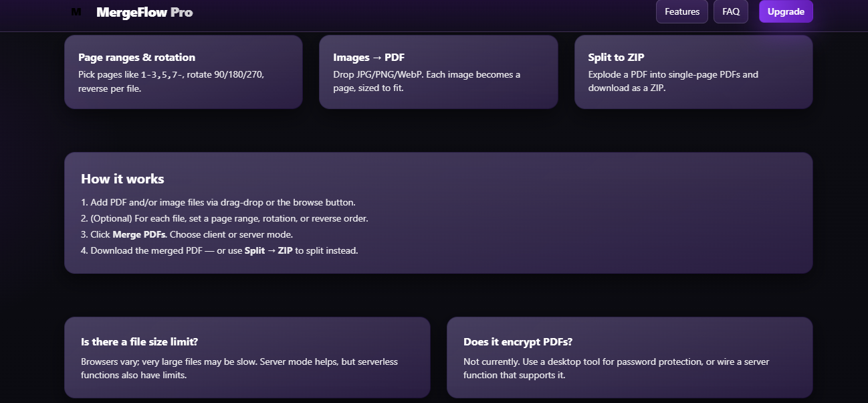Screen dimensions: 868x403
Task: Click the 1-3,5,7- page range example
Action: [x=161, y=75]
